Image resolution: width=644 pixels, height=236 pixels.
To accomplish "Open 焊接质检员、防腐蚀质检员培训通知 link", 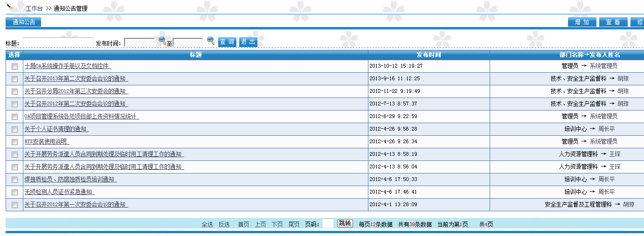I will click(x=70, y=180).
